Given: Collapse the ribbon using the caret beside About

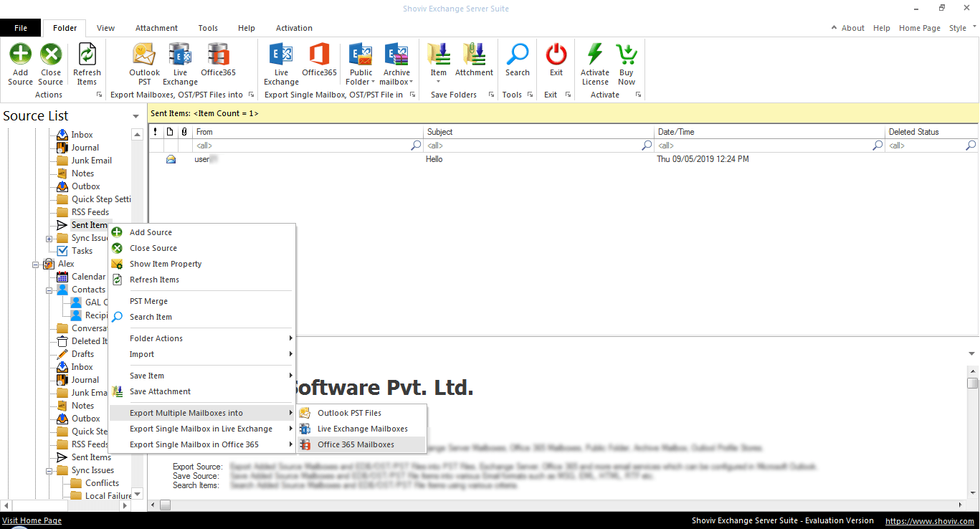Looking at the screenshot, I should 834,28.
